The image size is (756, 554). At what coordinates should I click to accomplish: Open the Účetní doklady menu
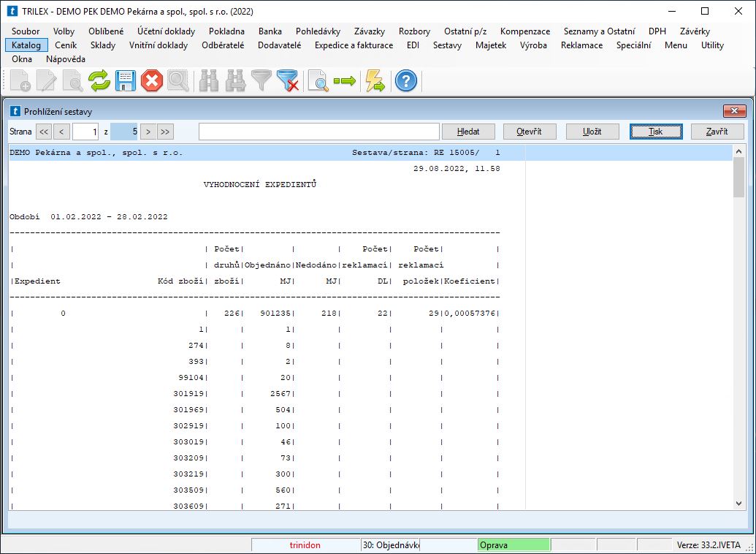pos(167,31)
